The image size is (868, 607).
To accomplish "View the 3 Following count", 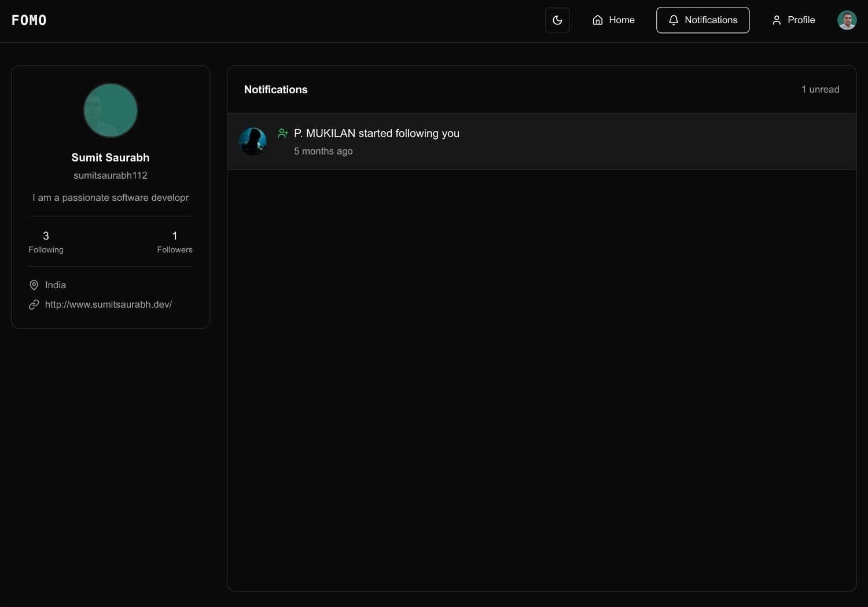I will [46, 242].
